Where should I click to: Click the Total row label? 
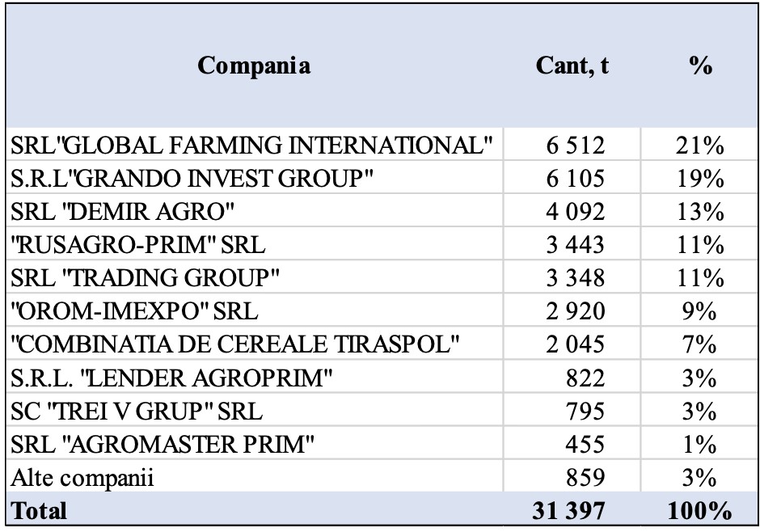coord(39,511)
